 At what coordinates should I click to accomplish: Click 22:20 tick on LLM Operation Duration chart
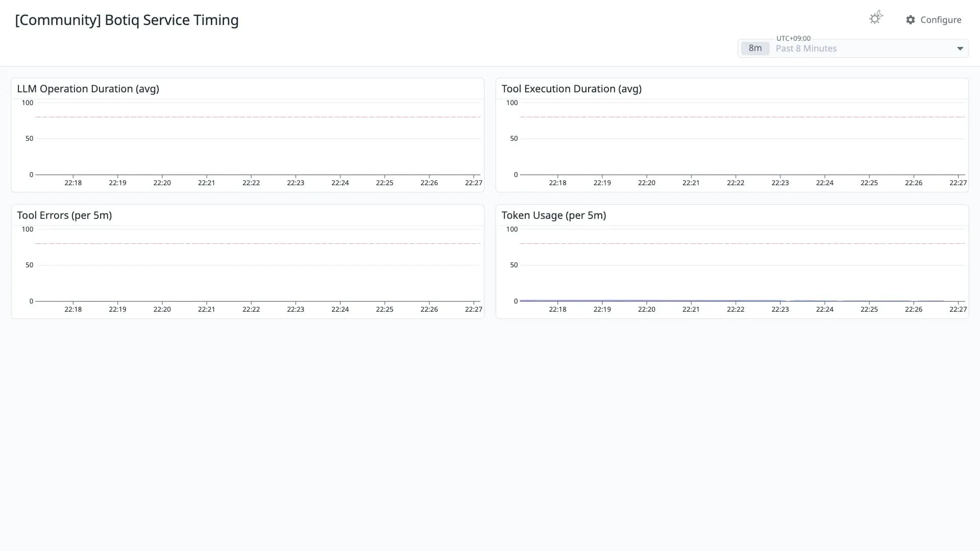tap(162, 183)
